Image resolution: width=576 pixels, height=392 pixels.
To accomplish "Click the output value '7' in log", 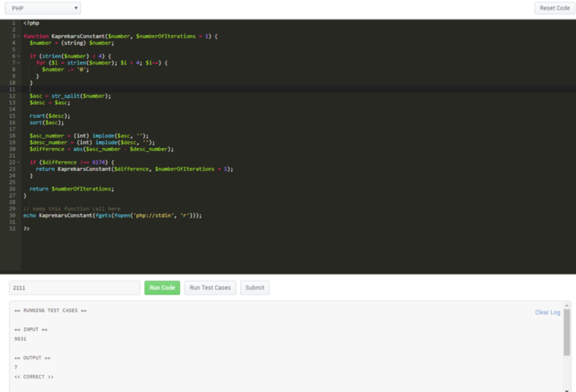I will click(x=16, y=368).
